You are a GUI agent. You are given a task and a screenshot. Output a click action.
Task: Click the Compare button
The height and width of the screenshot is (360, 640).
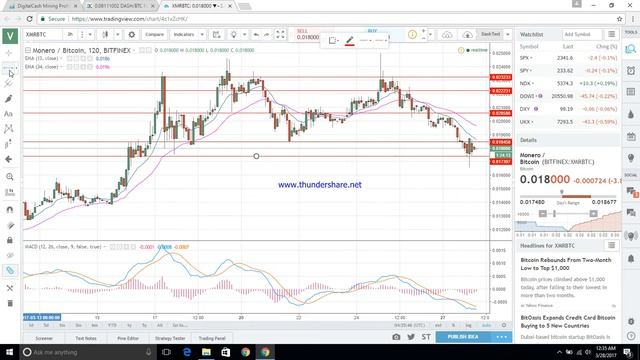[x=154, y=35]
